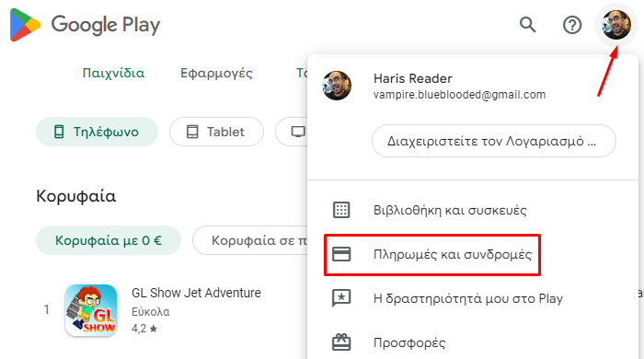The image size is (644, 359).
Task: Click the gift Προσφορές icon
Action: 341,342
